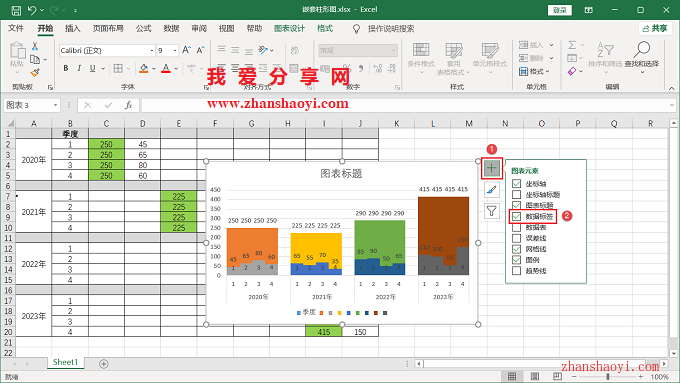
Task: Click the lightbulb Tell Me icon
Action: (356, 29)
